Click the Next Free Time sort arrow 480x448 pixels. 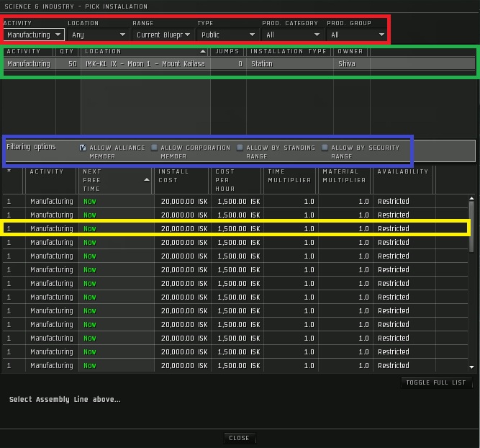(x=147, y=180)
